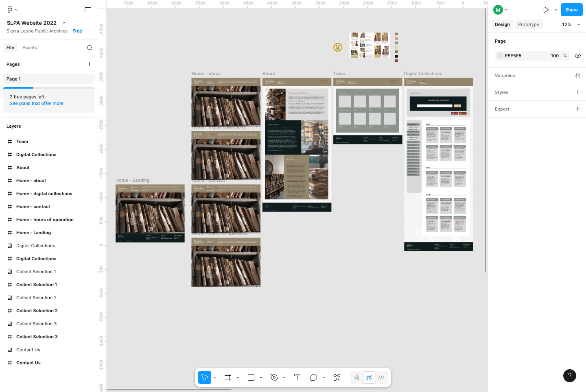Viewport: 586px width, 392px height.
Task: Switch to Dev Mode toggle
Action: tap(381, 377)
